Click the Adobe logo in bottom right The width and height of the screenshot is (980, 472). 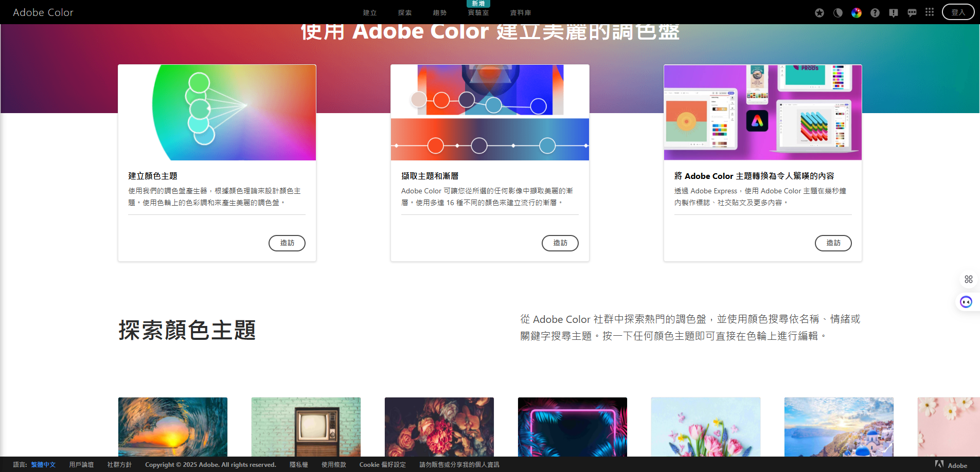[x=950, y=465]
